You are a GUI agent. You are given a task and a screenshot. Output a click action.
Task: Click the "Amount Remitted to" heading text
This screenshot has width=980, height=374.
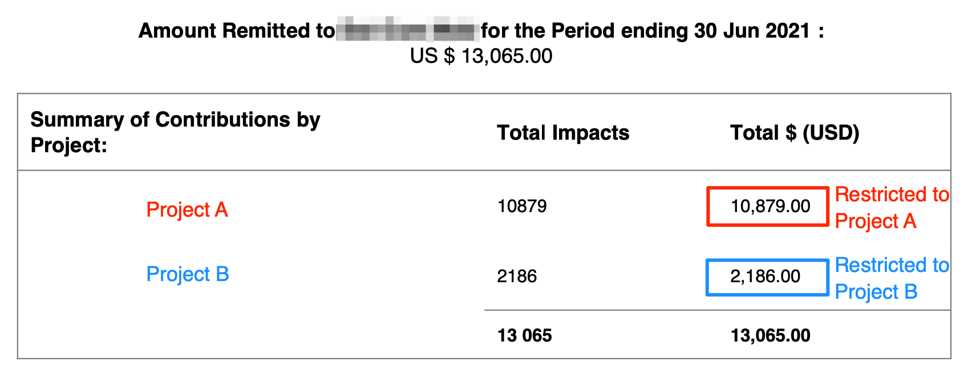pos(236,31)
